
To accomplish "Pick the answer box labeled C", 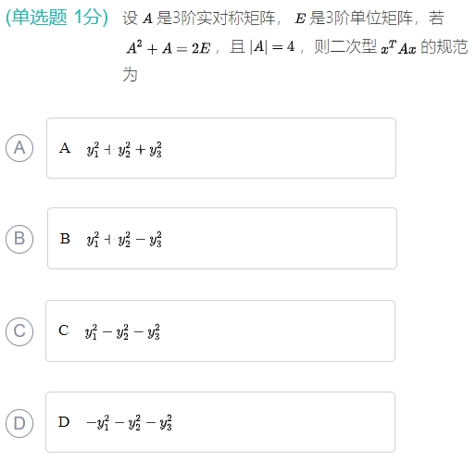I will pos(220,330).
